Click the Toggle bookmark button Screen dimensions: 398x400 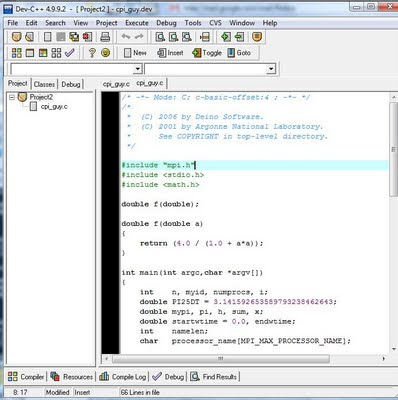(207, 53)
